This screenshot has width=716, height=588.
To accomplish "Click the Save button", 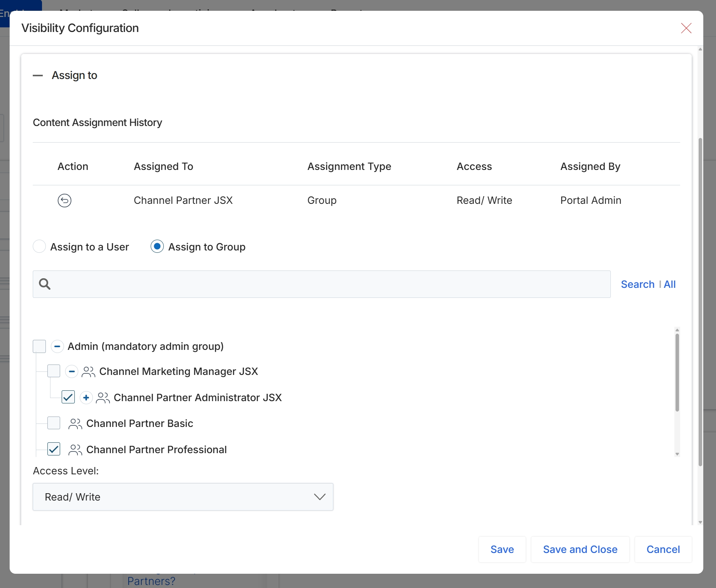I will (502, 549).
